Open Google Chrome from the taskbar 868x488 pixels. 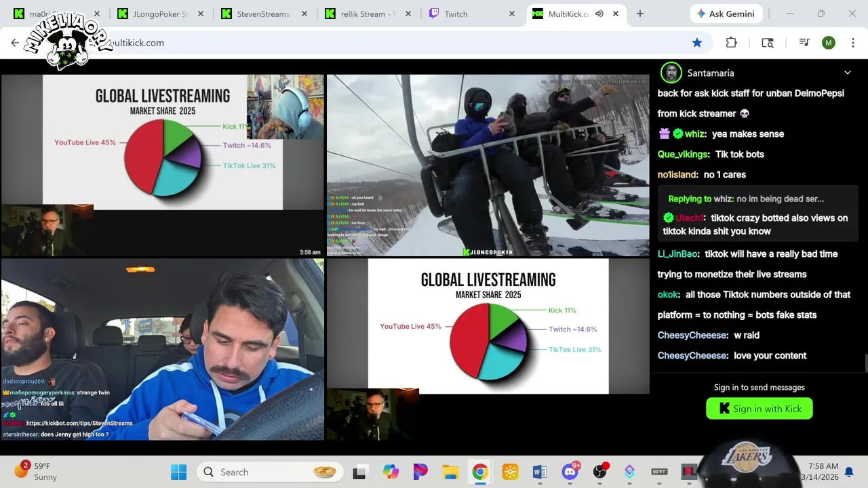(480, 472)
